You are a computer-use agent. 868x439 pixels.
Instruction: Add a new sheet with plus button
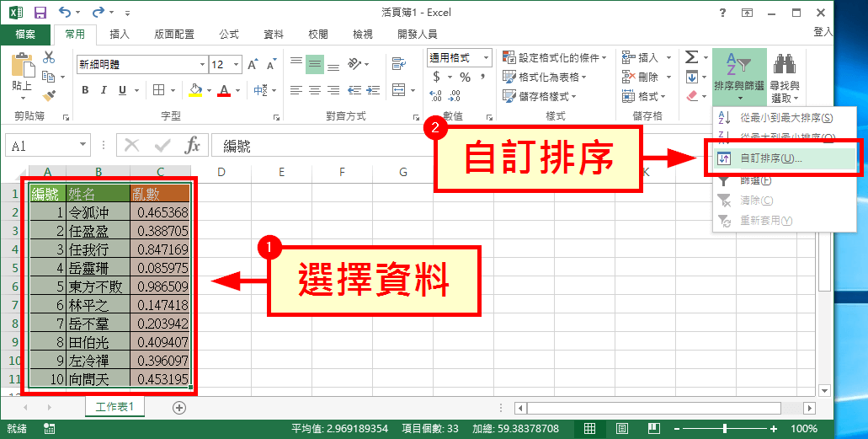179,408
